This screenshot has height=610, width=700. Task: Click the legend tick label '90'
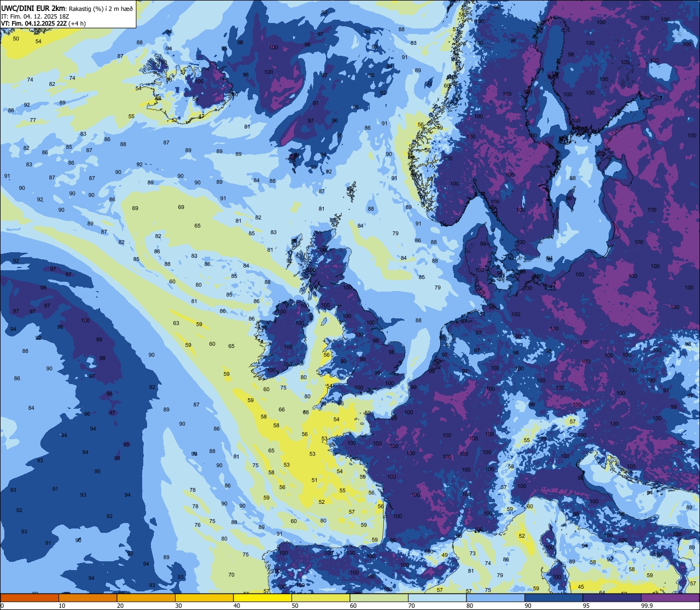(x=528, y=606)
